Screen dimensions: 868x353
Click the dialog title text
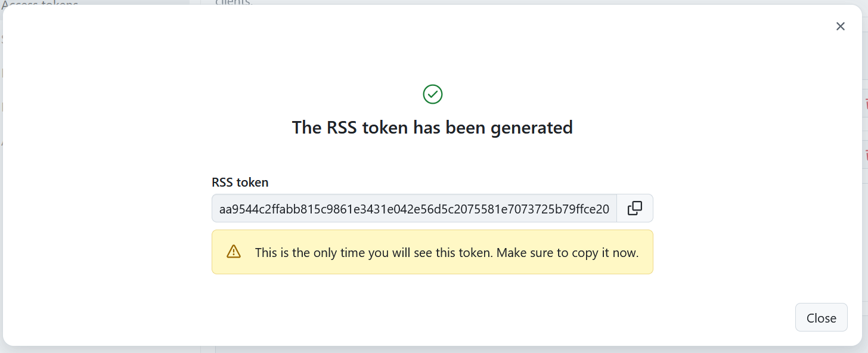click(x=432, y=127)
